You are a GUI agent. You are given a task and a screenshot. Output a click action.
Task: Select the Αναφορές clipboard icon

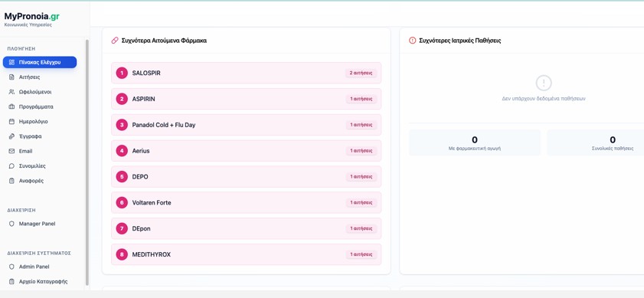(11, 181)
